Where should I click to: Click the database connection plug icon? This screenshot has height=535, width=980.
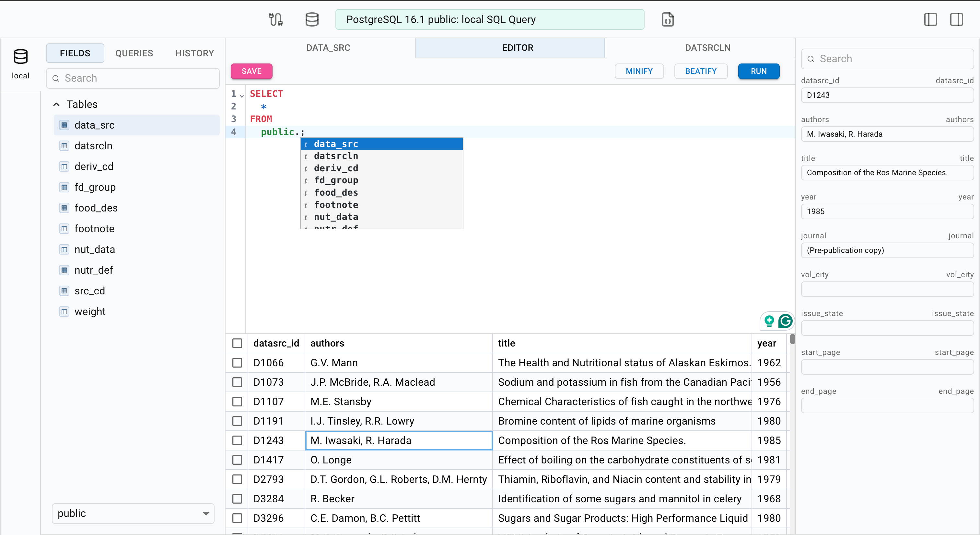(x=275, y=19)
